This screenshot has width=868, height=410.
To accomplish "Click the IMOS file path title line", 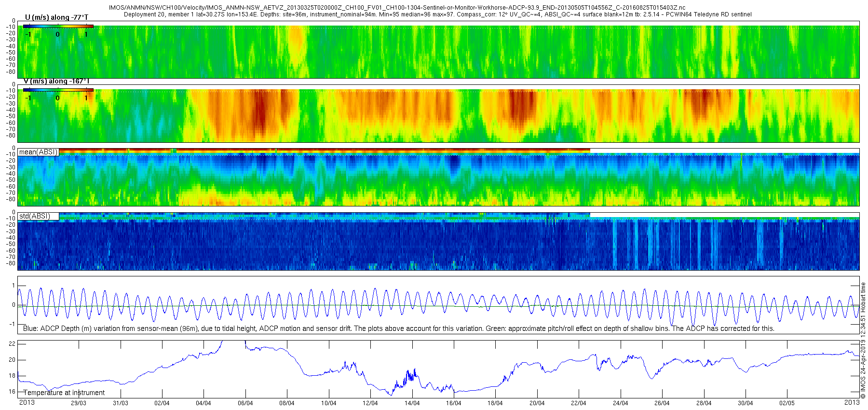I will coord(397,8).
